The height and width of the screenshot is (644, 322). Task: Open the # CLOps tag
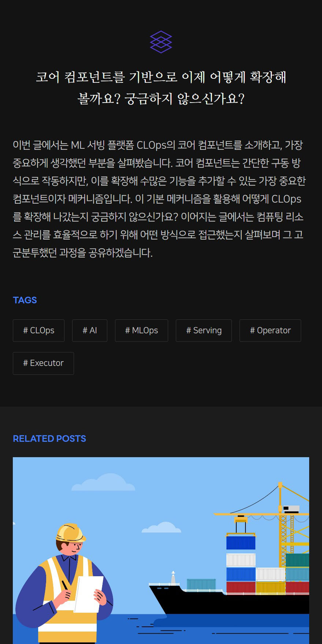(38, 330)
